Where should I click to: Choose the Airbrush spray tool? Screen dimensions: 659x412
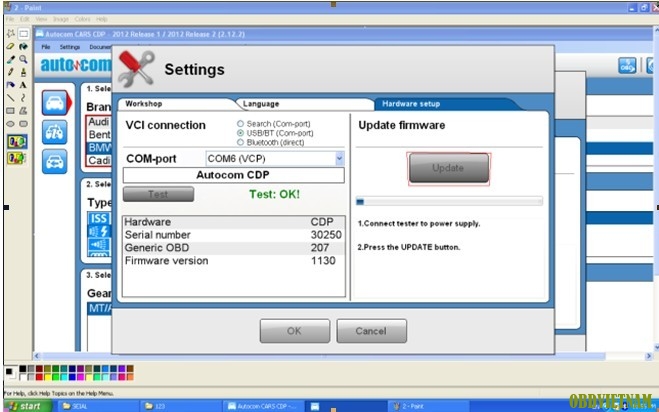11,85
